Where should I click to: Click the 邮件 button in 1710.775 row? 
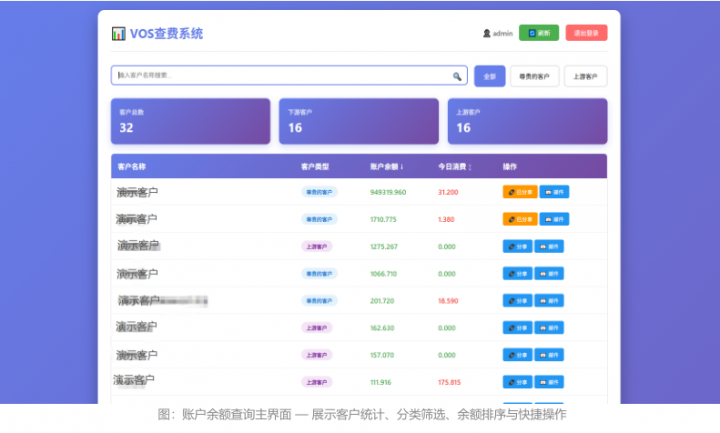point(554,219)
